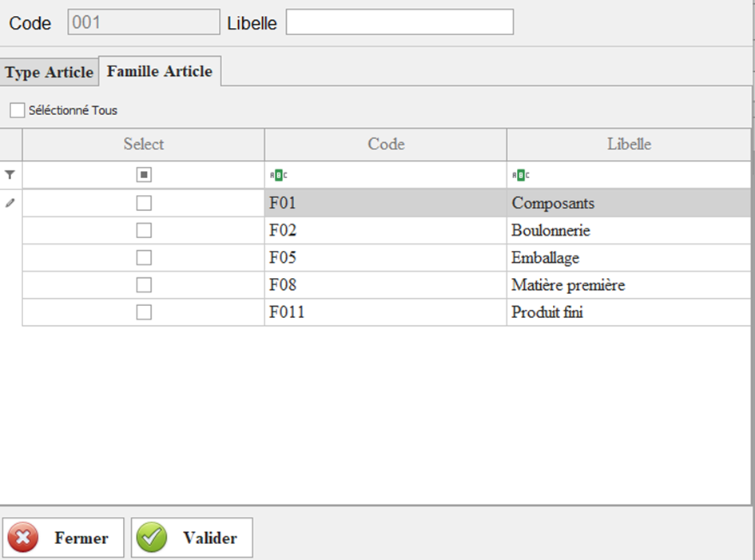
Task: Click the Code field showing 001
Action: pos(143,22)
